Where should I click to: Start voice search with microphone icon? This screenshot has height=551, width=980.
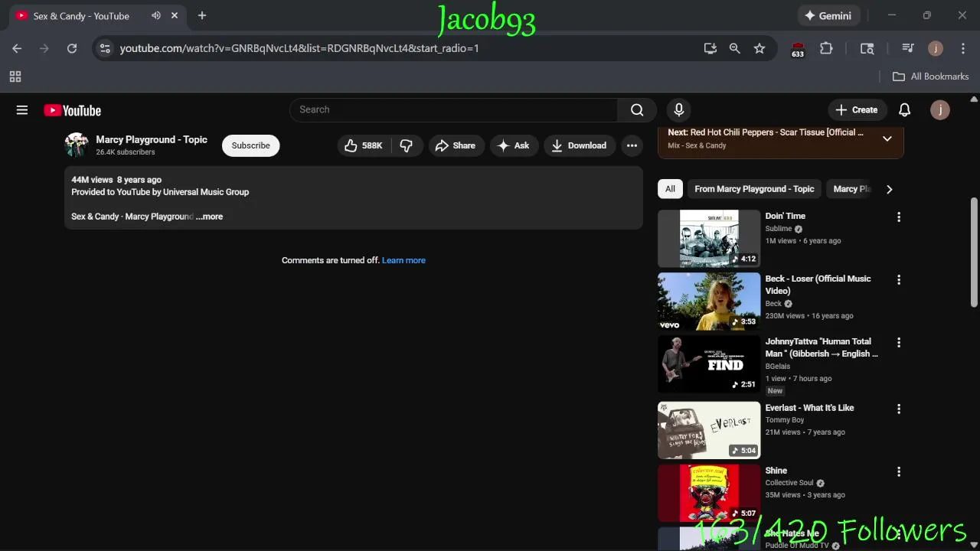[678, 110]
